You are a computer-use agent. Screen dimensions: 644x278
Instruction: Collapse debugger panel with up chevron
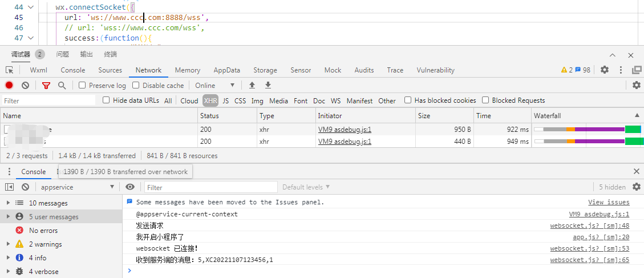[x=613, y=55]
